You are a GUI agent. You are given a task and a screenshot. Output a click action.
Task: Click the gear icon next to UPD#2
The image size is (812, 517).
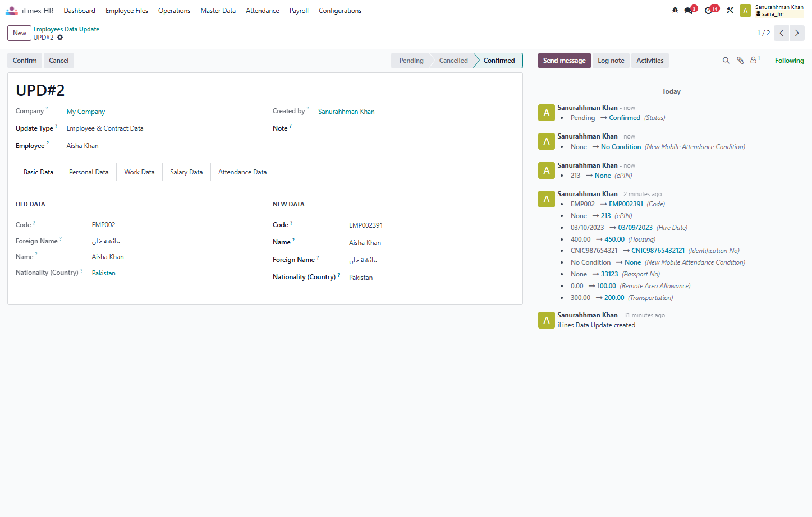[x=60, y=38]
